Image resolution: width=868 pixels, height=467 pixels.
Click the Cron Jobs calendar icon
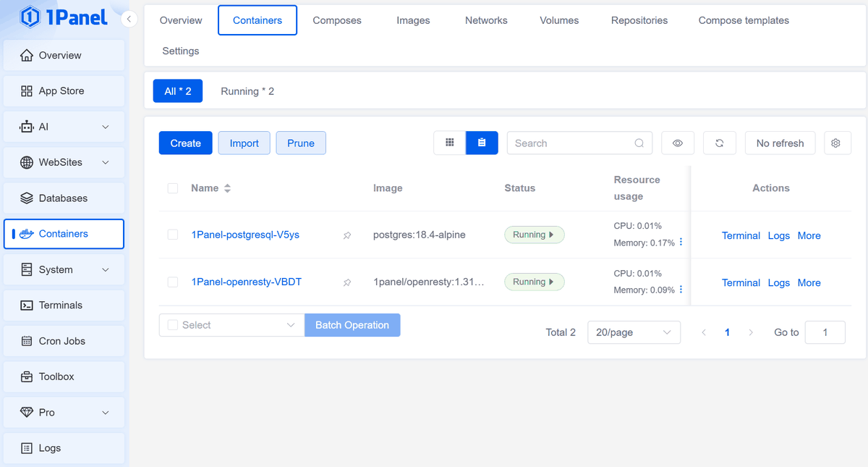coord(27,341)
